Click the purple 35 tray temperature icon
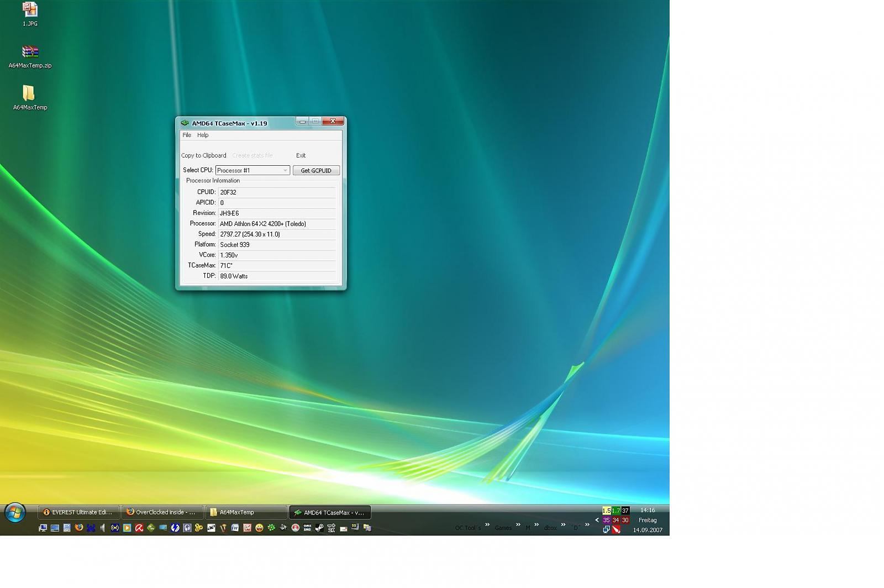 607,520
